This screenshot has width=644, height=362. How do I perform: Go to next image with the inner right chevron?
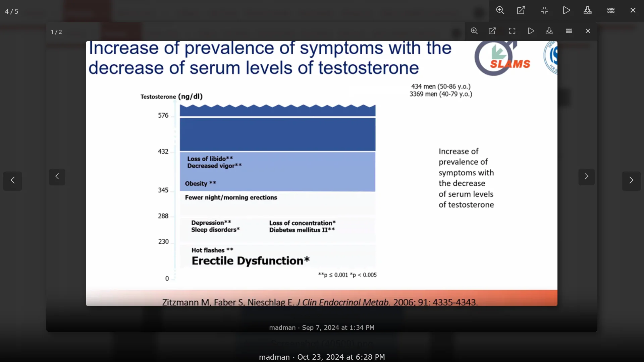(x=586, y=177)
